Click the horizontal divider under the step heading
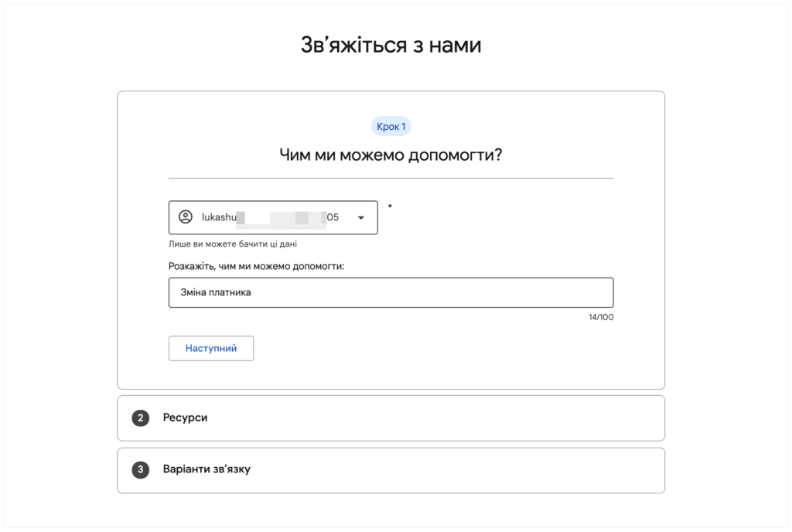The image size is (792, 532). point(391,176)
